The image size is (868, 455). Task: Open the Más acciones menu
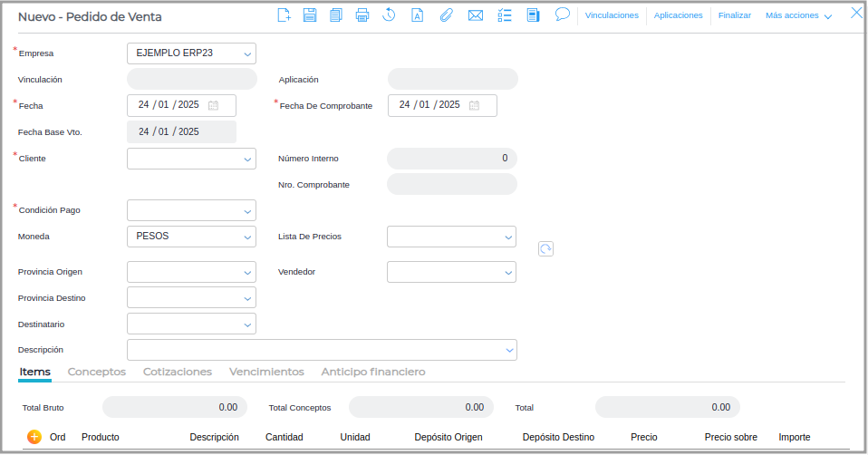coord(798,15)
